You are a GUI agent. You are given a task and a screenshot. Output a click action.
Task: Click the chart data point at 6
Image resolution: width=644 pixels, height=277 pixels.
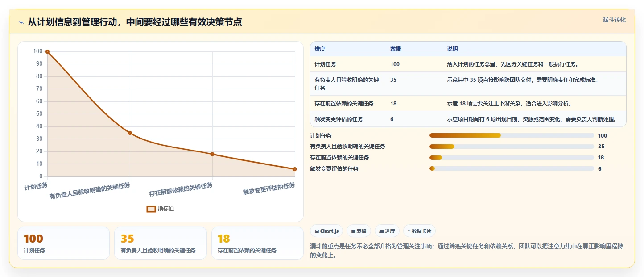click(x=295, y=169)
